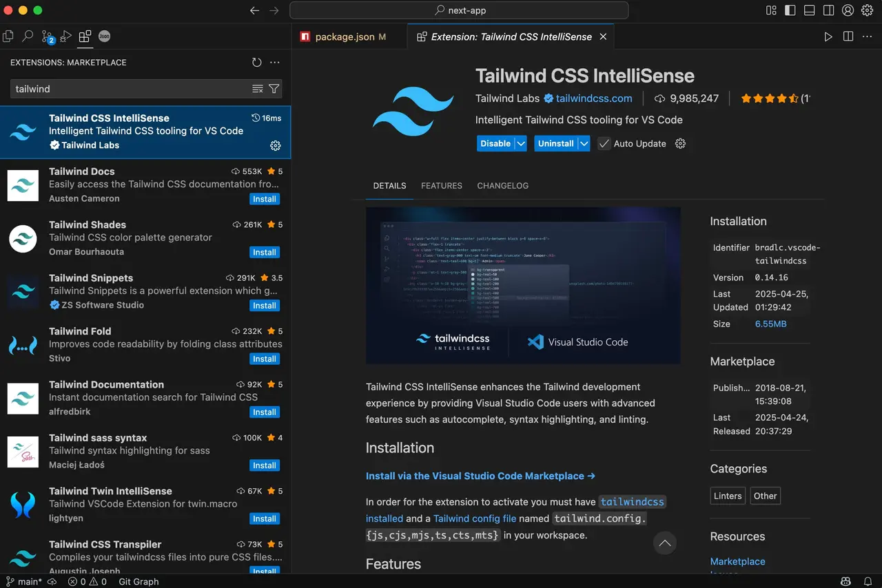The width and height of the screenshot is (882, 588).
Task: Expand the Uninstall button dropdown arrow
Action: (x=584, y=143)
